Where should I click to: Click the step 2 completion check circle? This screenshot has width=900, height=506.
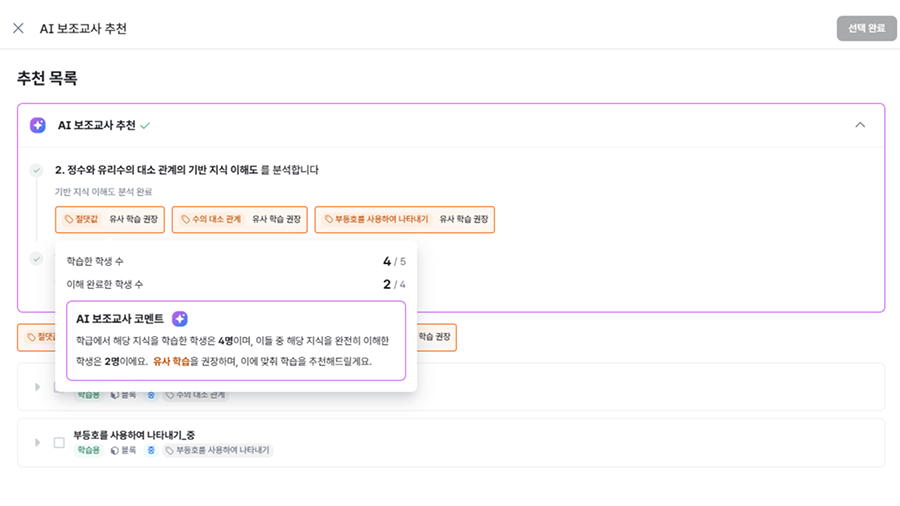click(36, 170)
